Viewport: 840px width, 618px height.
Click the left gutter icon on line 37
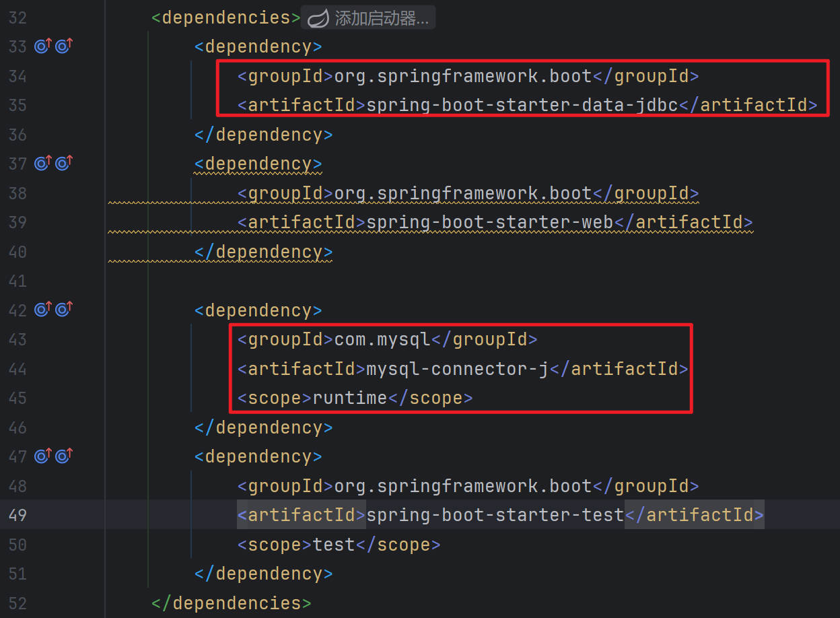coord(43,164)
